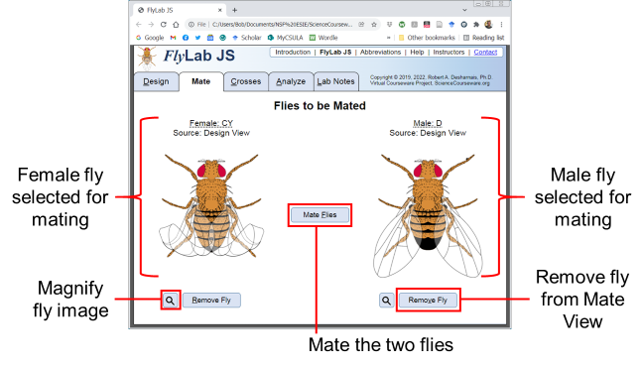Open the browser home page
Viewport: 643px width, 367px height.
coord(176,25)
